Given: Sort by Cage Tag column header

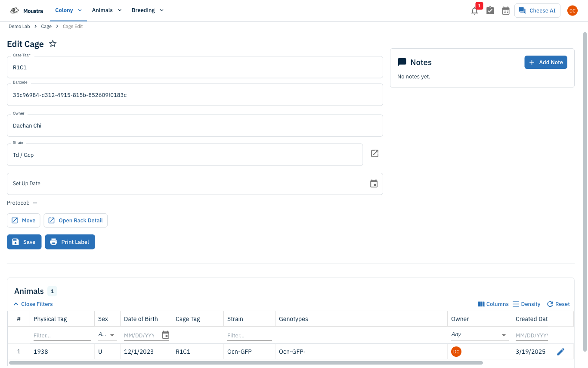Looking at the screenshot, I should (x=197, y=319).
